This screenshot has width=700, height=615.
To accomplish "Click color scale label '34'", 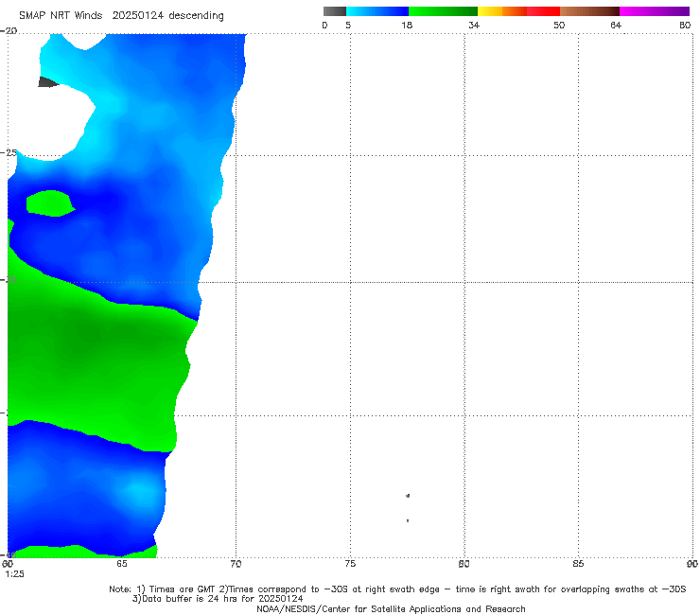I will [474, 26].
